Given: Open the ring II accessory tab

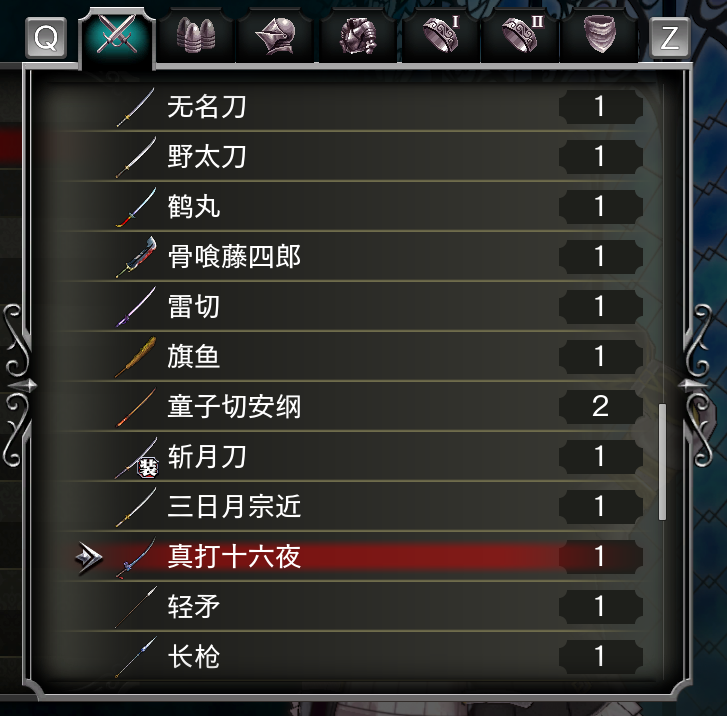Looking at the screenshot, I should pos(521,35).
